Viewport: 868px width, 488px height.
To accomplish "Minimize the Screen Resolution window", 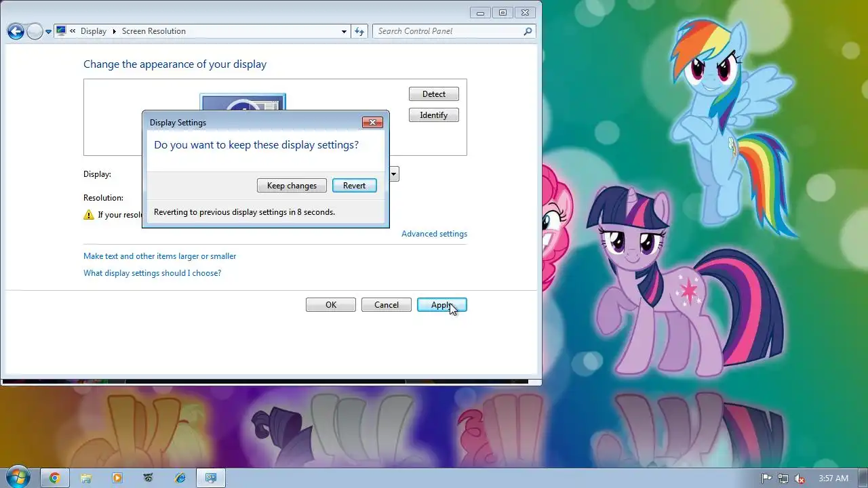I will [x=481, y=12].
